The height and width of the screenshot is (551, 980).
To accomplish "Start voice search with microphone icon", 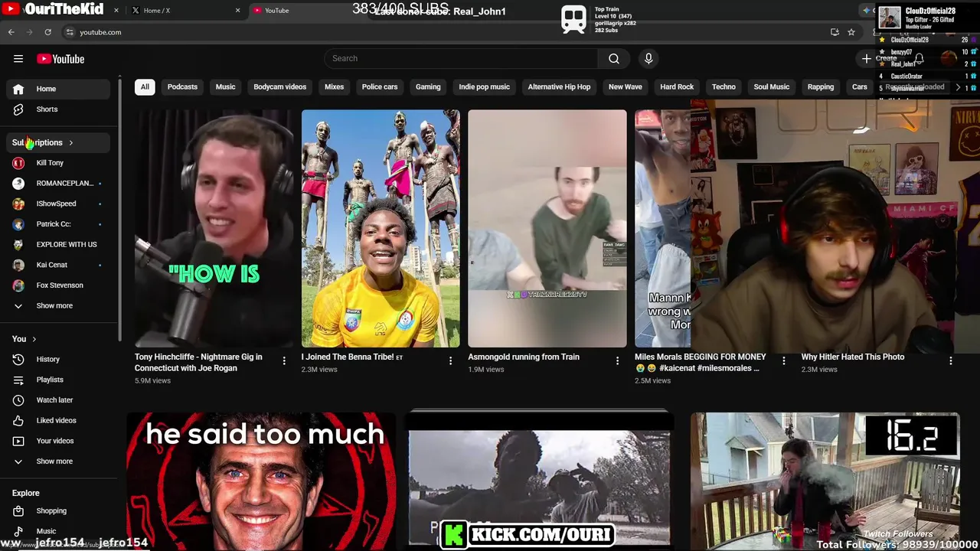I will (648, 59).
